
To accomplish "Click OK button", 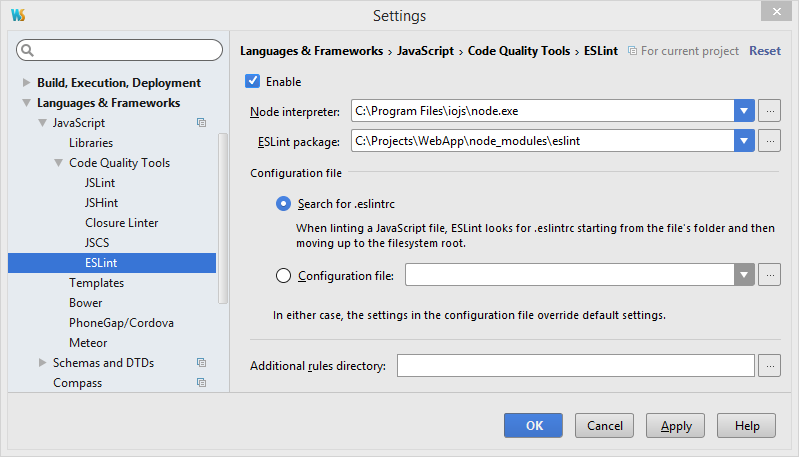I will (x=534, y=425).
